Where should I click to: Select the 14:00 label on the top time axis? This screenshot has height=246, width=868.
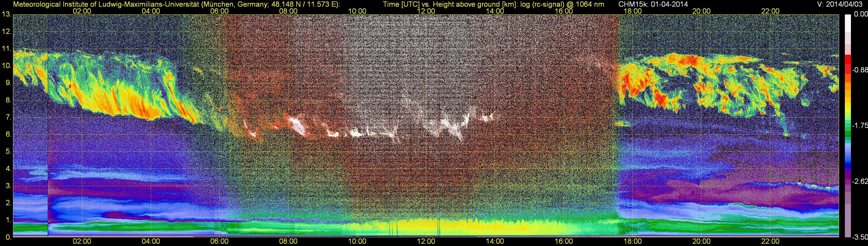pyautogui.click(x=495, y=11)
